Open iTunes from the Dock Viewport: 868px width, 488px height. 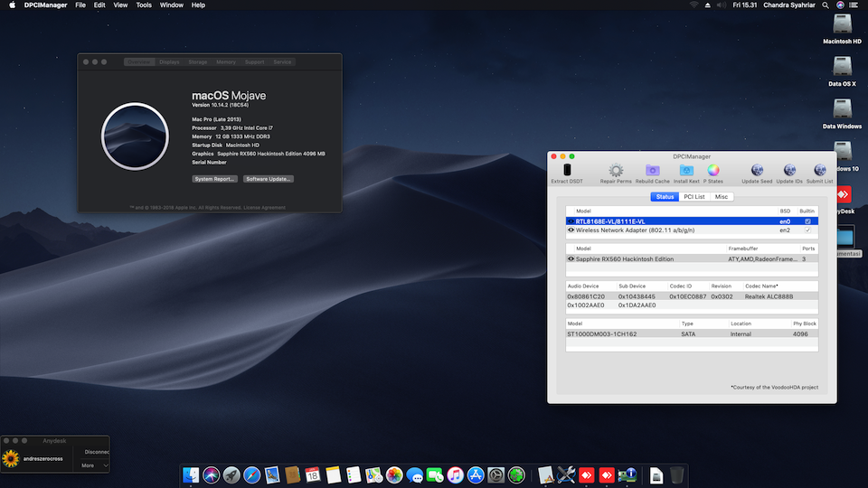(x=455, y=474)
